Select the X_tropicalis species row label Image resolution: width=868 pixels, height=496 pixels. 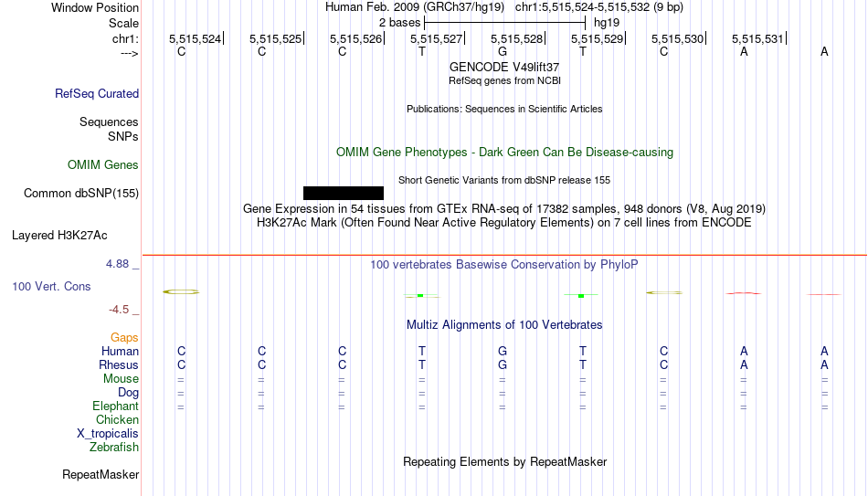(x=108, y=434)
